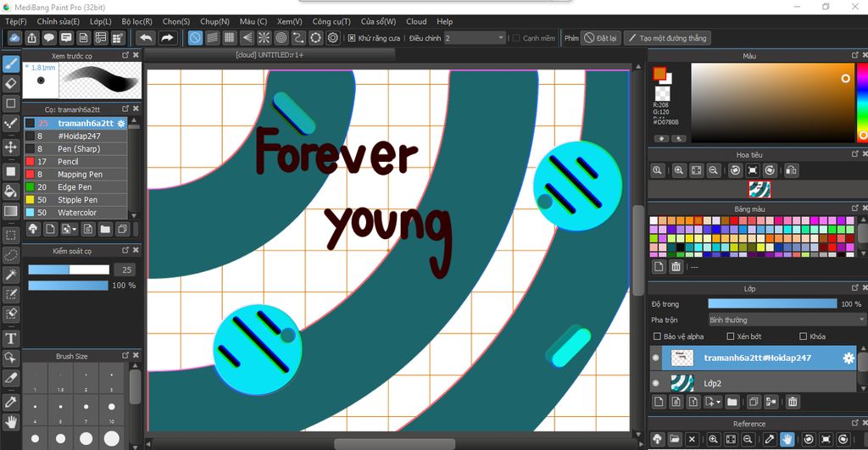
Task: Enable Xén bớt clipping checkbox
Action: coord(730,336)
